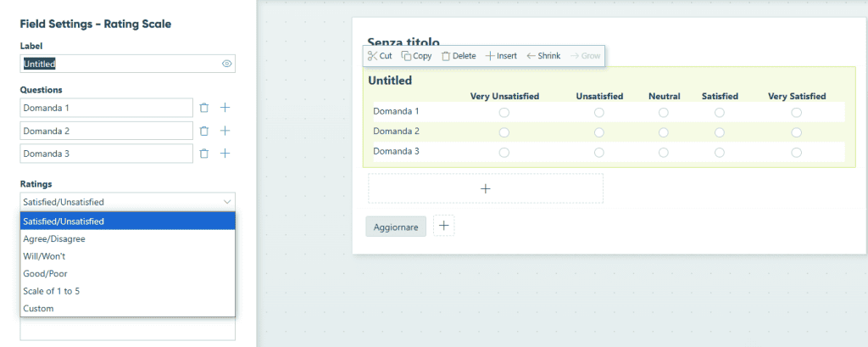The width and height of the screenshot is (868, 347).
Task: Select Very Unsatisfied for Domanda 3
Action: tap(504, 153)
